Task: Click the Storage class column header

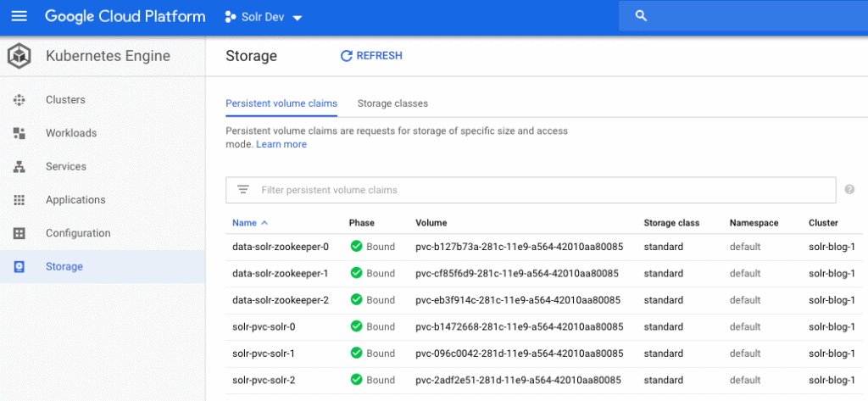Action: coord(671,223)
